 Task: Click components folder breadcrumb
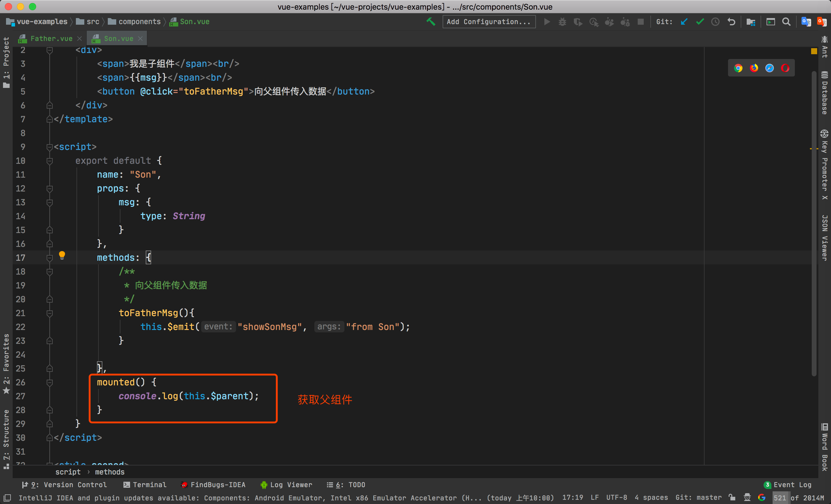(134, 22)
